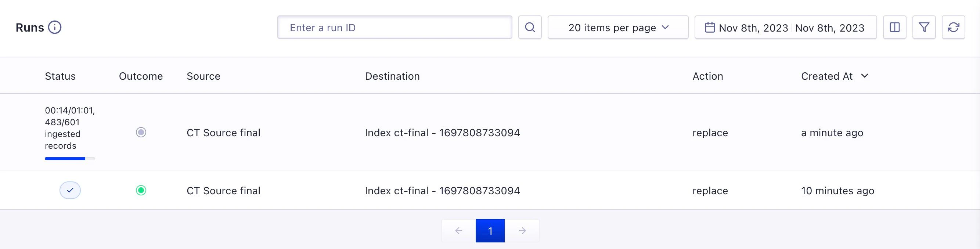
Task: Click the next page arrow
Action: 522,230
